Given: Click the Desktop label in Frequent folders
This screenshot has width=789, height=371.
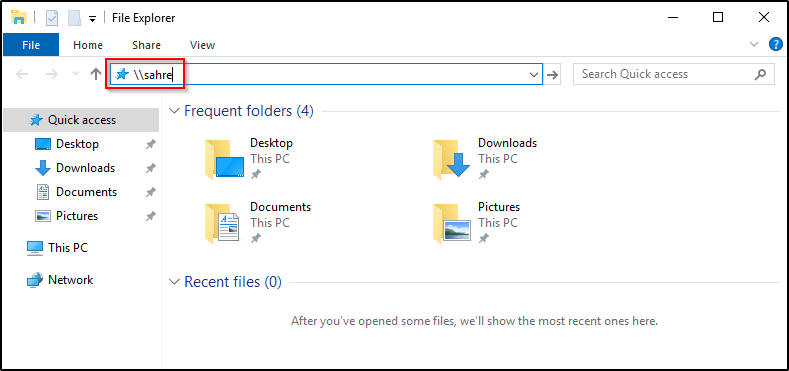Looking at the screenshot, I should point(271,143).
